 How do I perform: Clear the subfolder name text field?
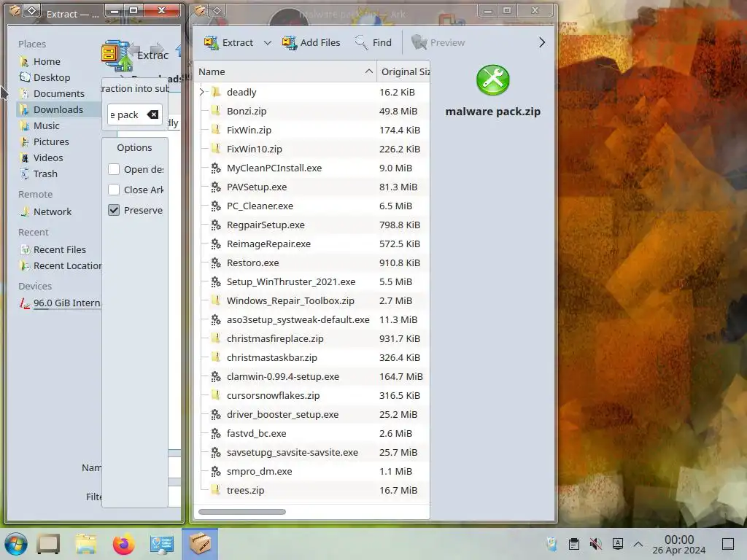(x=153, y=114)
